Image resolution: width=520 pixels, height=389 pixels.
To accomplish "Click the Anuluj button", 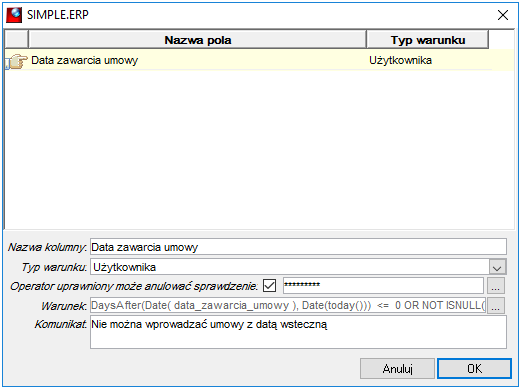I will coord(397,369).
